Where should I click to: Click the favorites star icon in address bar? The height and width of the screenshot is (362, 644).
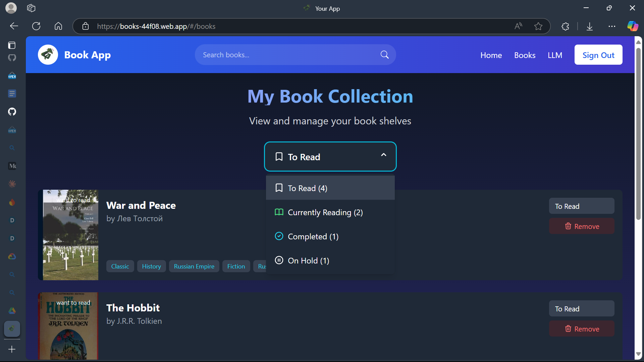pyautogui.click(x=538, y=26)
